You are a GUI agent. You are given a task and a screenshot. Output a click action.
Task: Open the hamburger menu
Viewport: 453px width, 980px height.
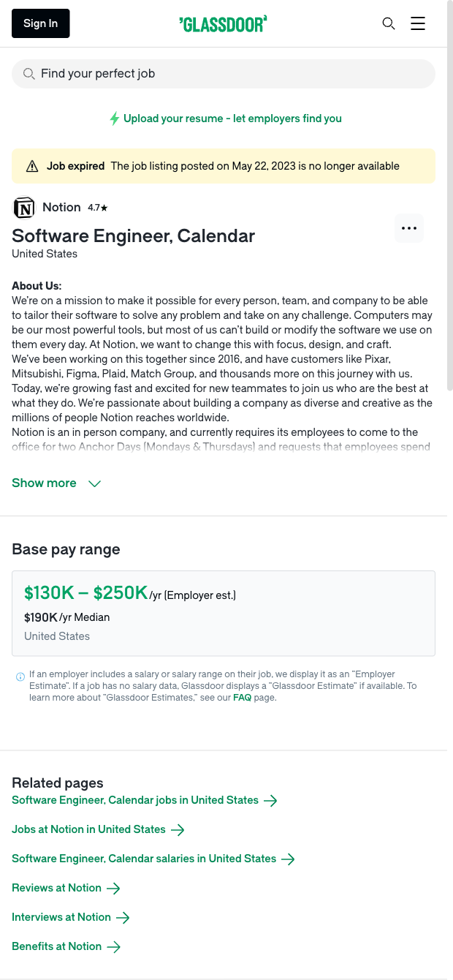[x=418, y=23]
